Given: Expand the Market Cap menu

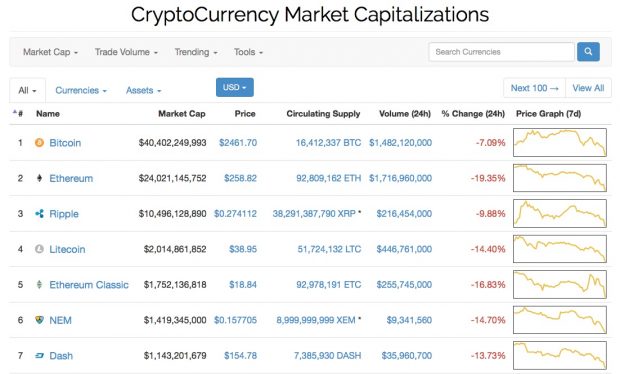Looking at the screenshot, I should [x=50, y=52].
